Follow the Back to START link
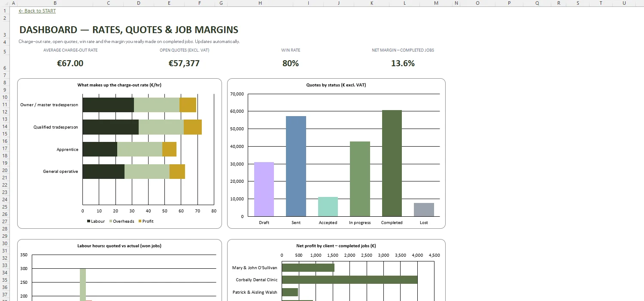 (x=37, y=11)
